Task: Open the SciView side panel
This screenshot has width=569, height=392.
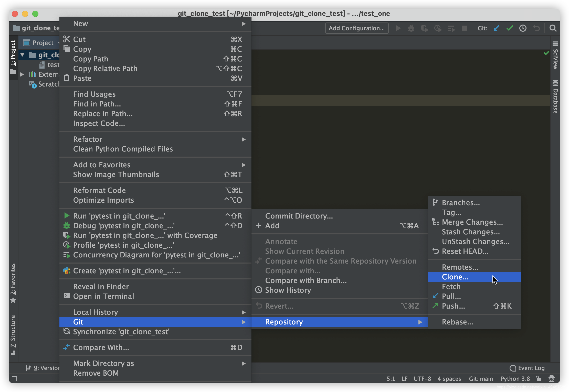Action: click(x=555, y=55)
